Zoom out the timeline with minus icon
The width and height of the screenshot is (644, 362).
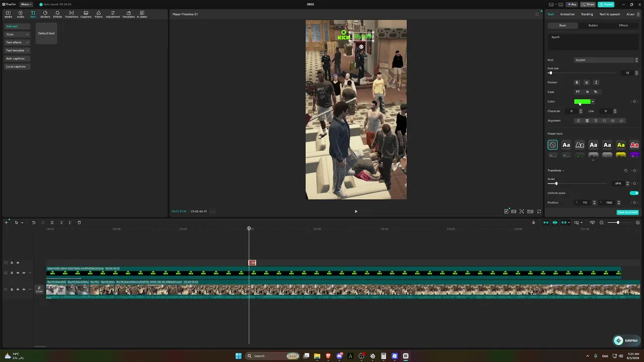pos(601,223)
